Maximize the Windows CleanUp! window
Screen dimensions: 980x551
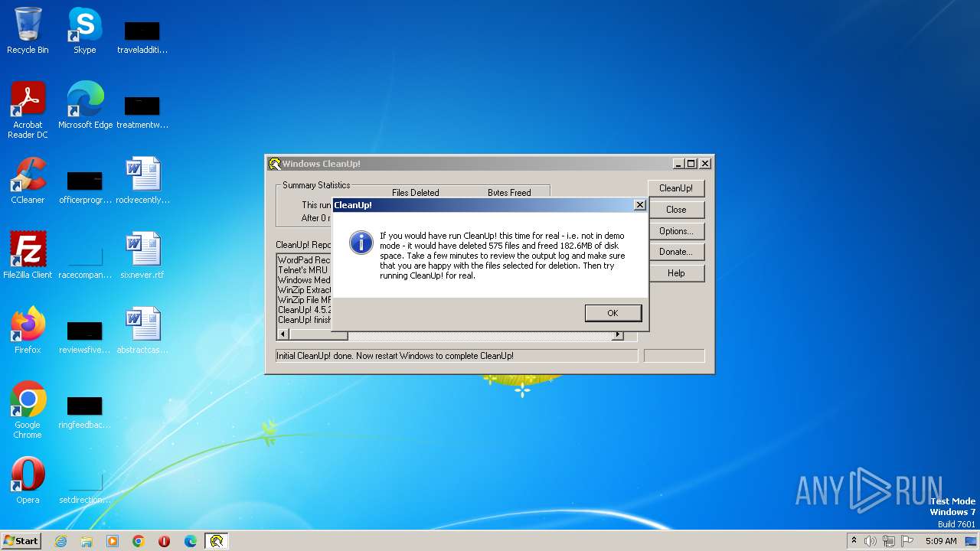(691, 164)
